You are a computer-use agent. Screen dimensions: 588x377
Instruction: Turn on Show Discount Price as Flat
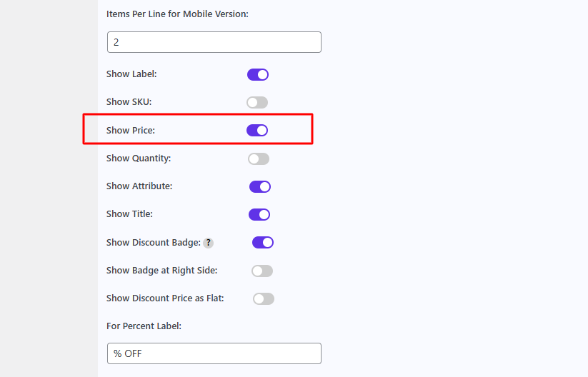(x=264, y=298)
